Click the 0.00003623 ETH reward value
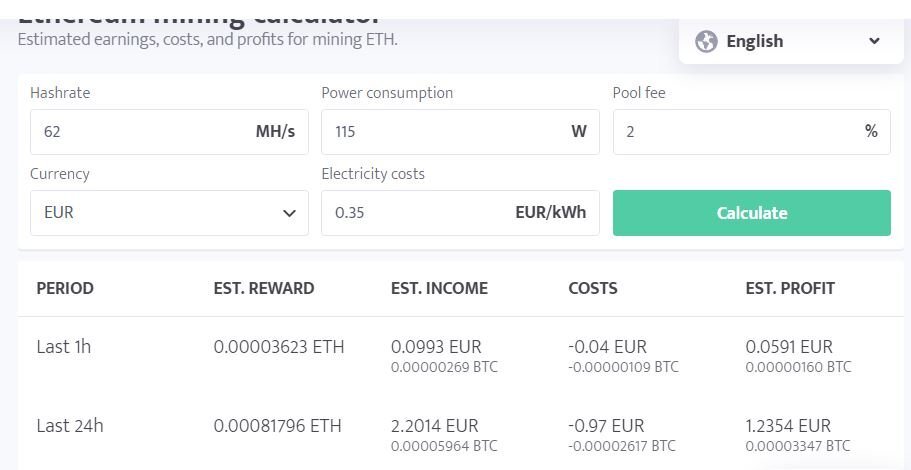The image size is (911, 470). pyautogui.click(x=279, y=347)
